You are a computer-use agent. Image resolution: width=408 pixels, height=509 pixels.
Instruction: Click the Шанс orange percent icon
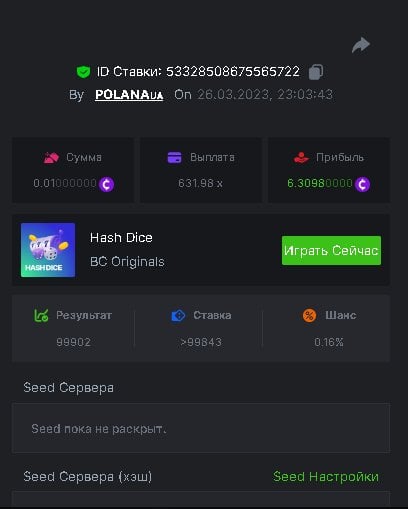[309, 315]
